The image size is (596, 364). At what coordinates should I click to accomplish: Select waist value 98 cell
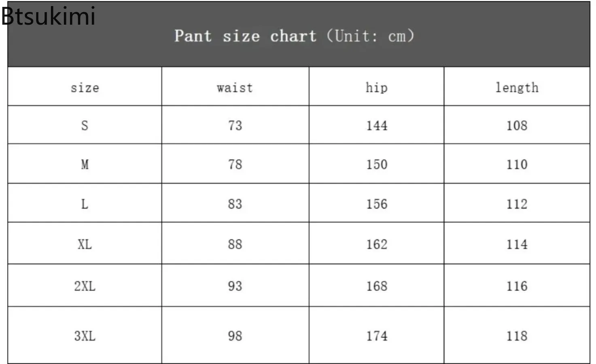click(235, 336)
